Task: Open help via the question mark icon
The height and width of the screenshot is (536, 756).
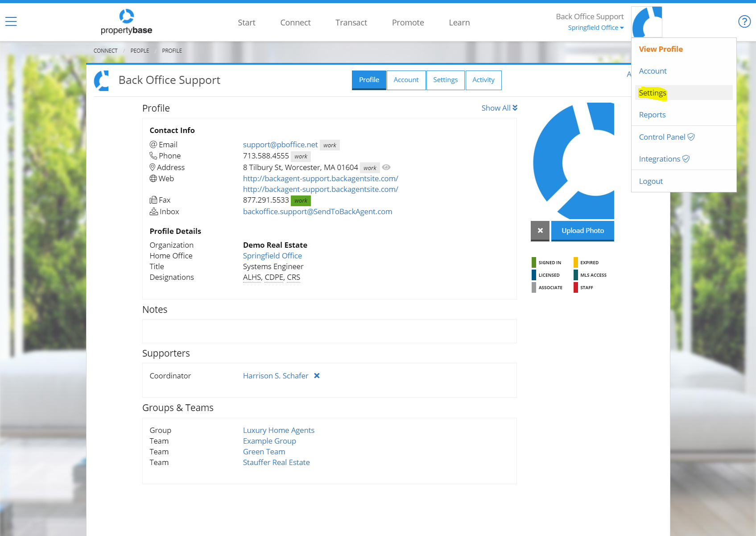Action: 744,21
